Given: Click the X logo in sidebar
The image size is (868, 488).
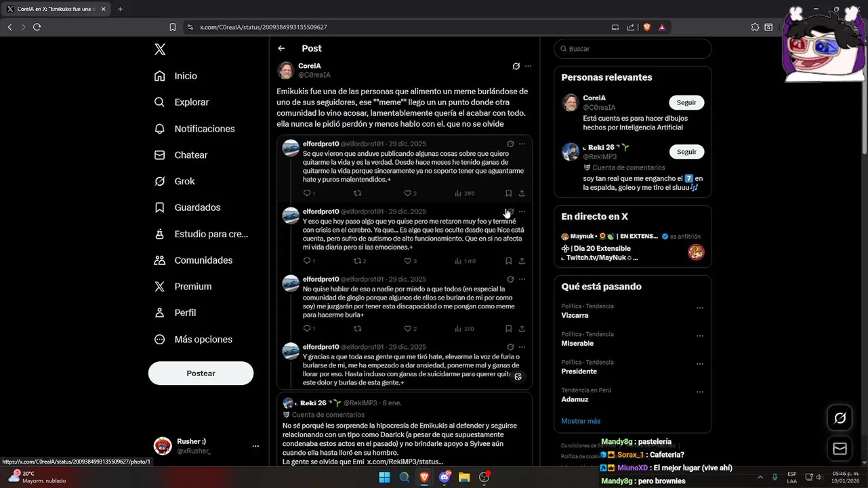Looking at the screenshot, I should [160, 49].
